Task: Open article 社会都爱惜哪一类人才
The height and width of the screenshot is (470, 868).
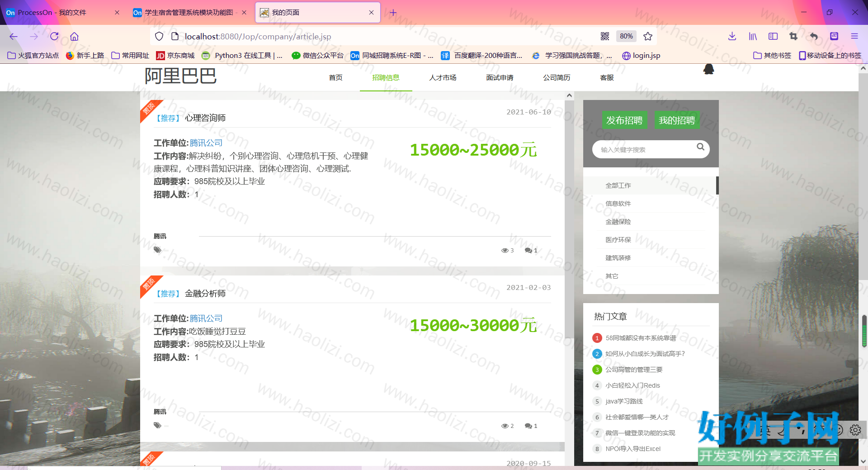Action: [x=637, y=417]
